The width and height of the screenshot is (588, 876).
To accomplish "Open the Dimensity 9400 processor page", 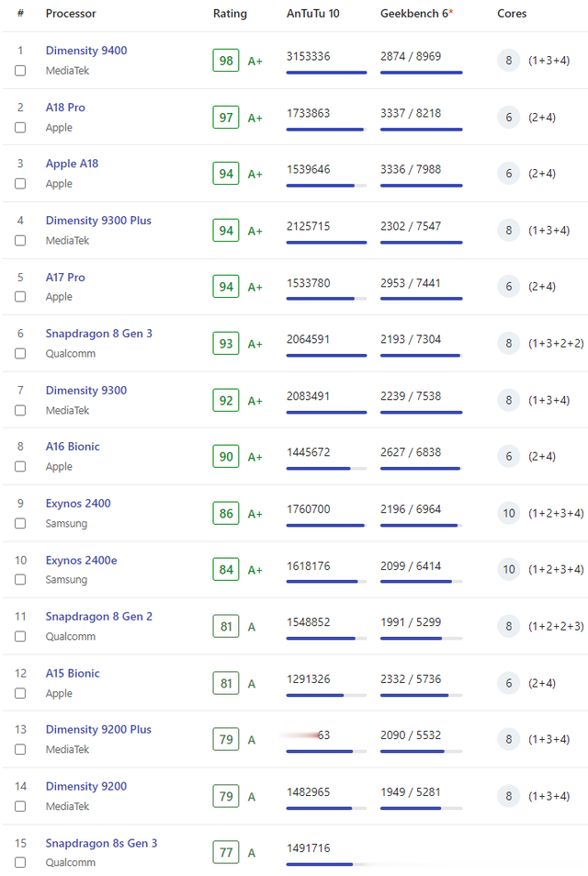I will [x=86, y=51].
